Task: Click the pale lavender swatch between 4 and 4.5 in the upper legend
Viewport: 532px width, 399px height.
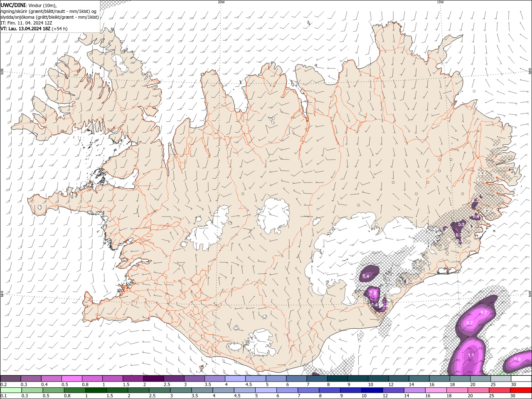Action: (235, 378)
